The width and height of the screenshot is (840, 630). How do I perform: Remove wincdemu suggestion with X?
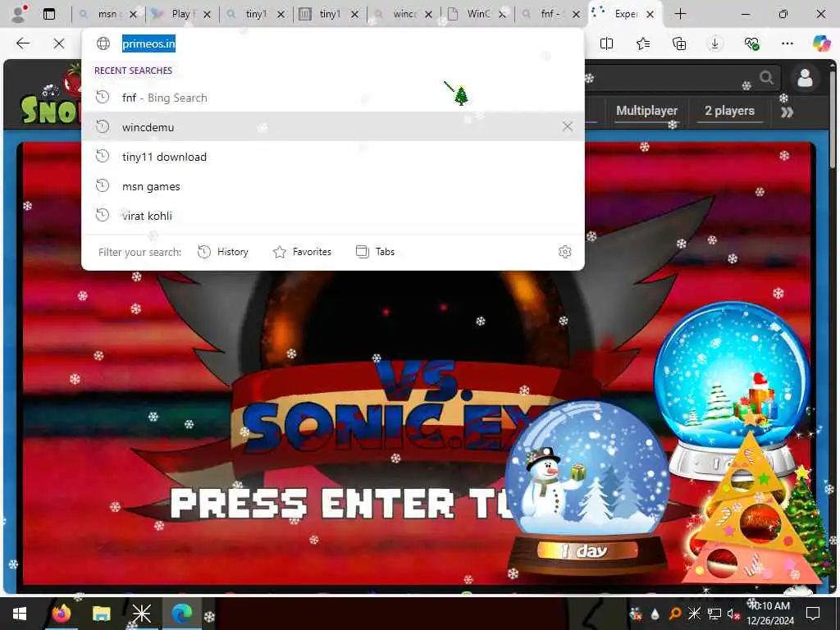click(568, 126)
